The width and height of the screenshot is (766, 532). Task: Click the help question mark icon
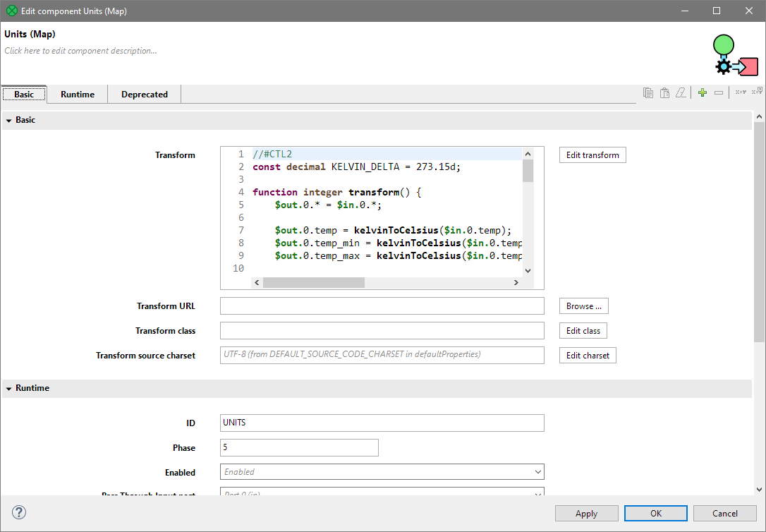pyautogui.click(x=18, y=512)
